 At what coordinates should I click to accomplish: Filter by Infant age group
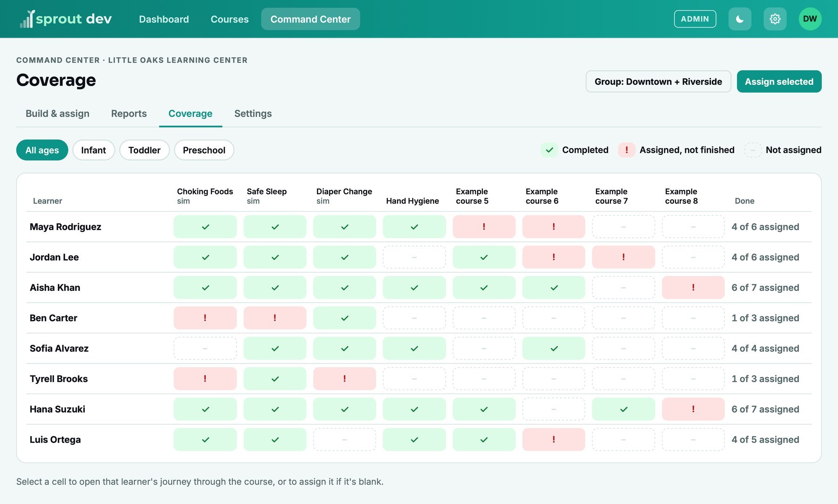tap(94, 150)
